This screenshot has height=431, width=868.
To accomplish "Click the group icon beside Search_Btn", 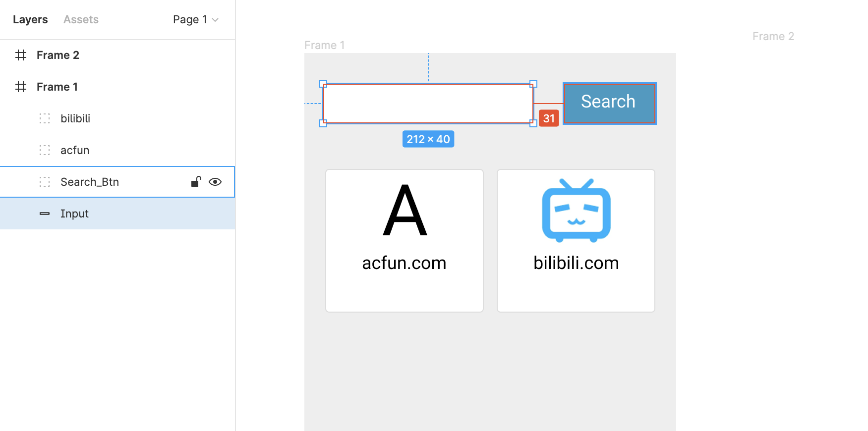I will pos(45,182).
